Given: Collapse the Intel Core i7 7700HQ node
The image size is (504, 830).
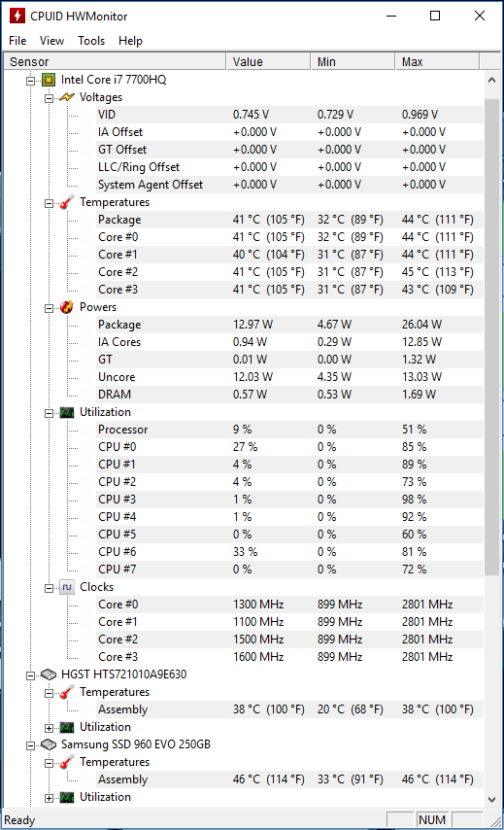Looking at the screenshot, I should click(31, 81).
